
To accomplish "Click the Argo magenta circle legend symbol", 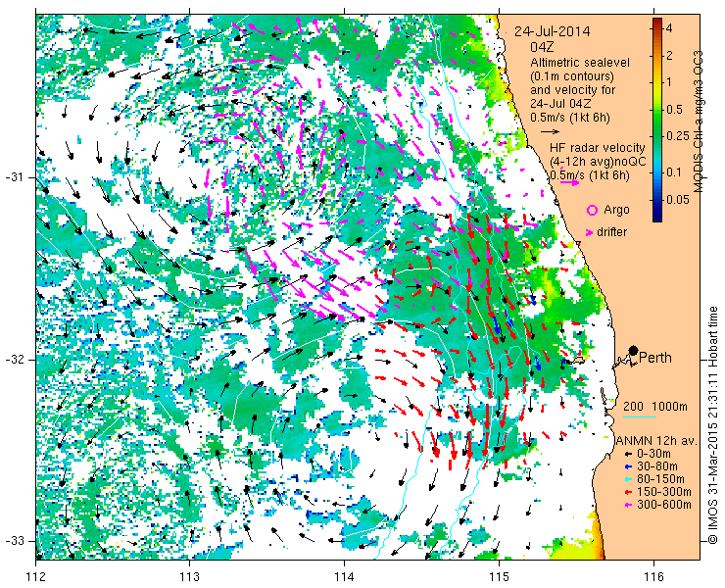I will click(592, 210).
